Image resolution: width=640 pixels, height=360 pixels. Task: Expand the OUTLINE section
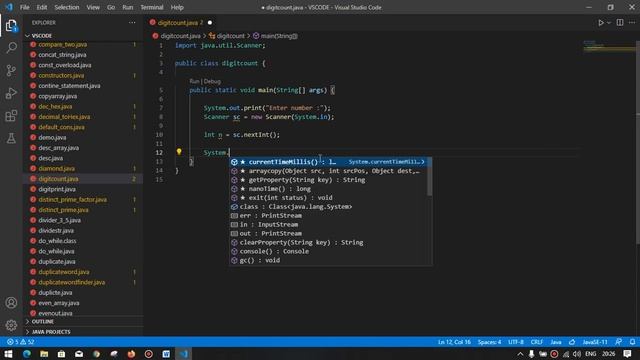coord(83,322)
